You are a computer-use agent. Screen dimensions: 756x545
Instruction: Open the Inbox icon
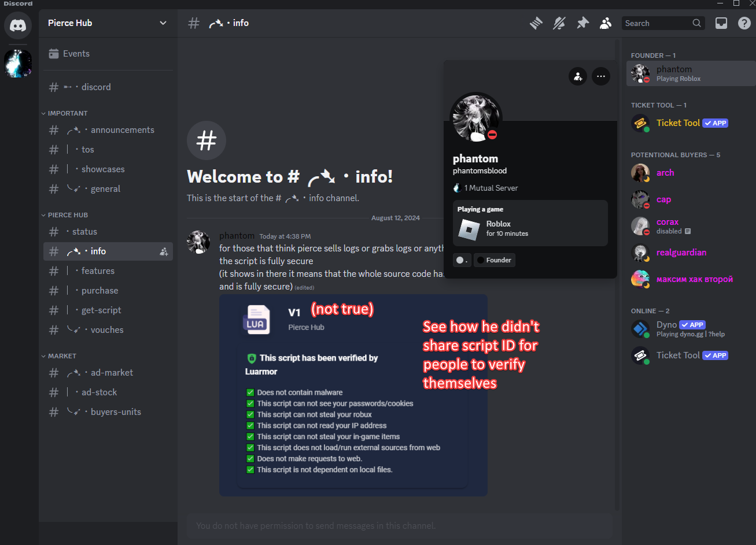point(721,23)
